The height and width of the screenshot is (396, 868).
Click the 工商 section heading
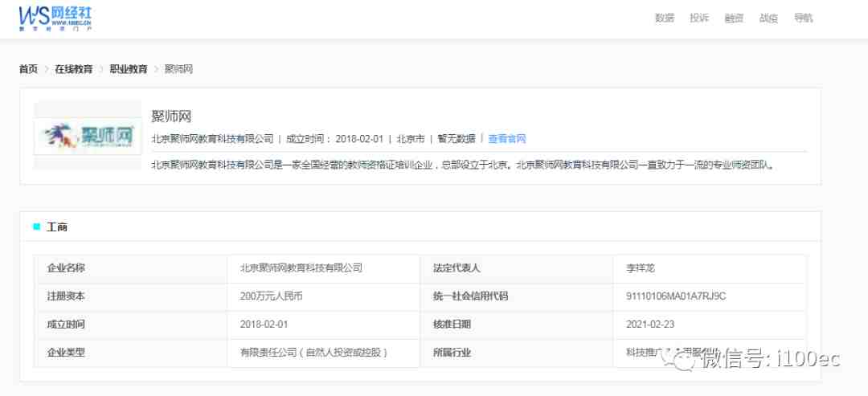coord(57,227)
